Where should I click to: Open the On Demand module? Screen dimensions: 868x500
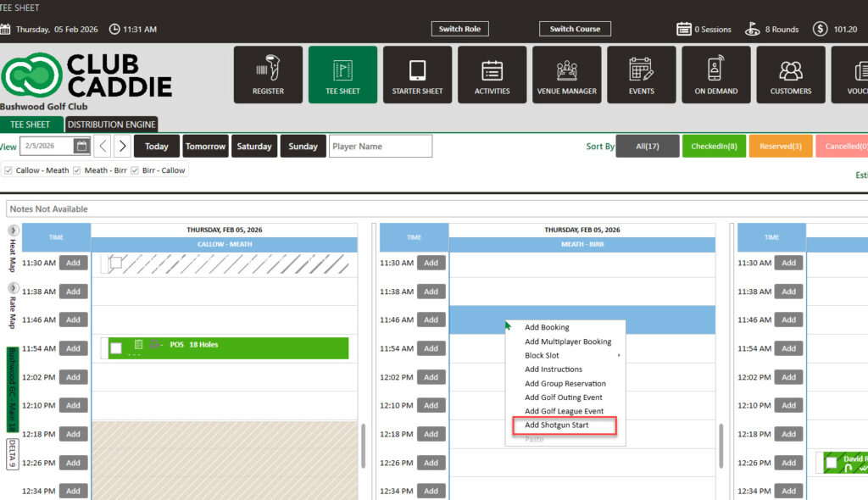coord(715,75)
